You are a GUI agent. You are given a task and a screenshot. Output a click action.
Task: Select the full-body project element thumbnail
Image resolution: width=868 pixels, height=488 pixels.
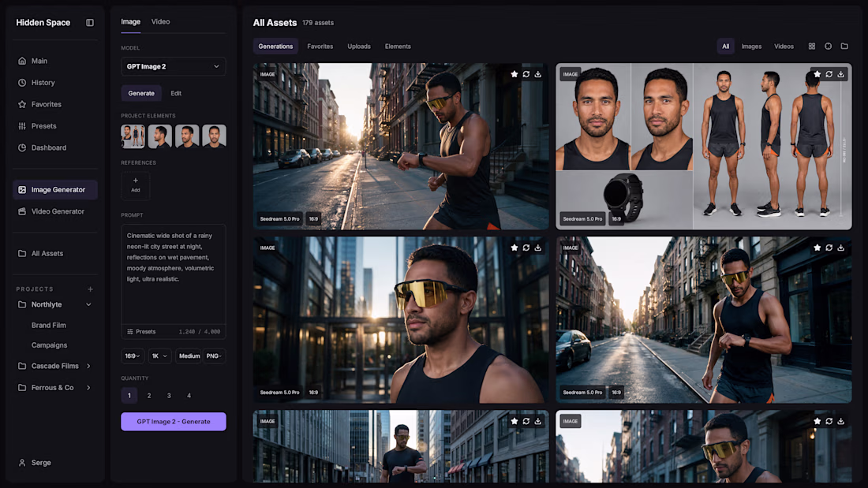pyautogui.click(x=133, y=136)
